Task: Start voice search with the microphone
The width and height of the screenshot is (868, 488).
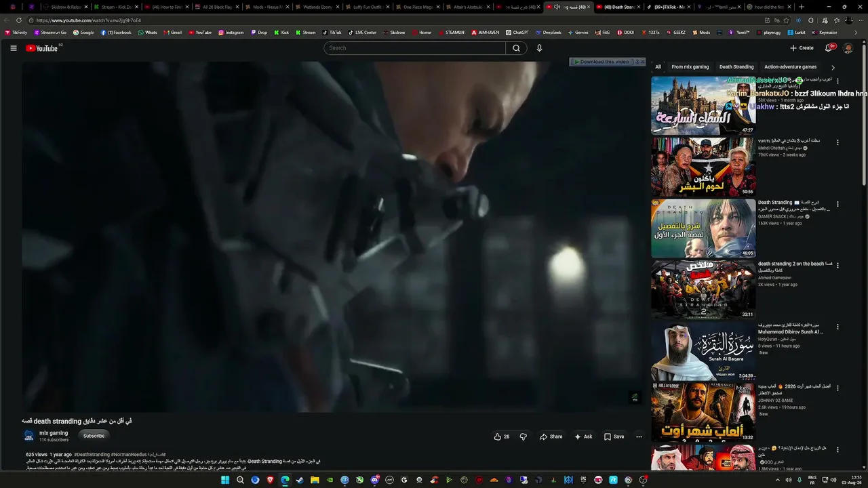Action: [539, 48]
